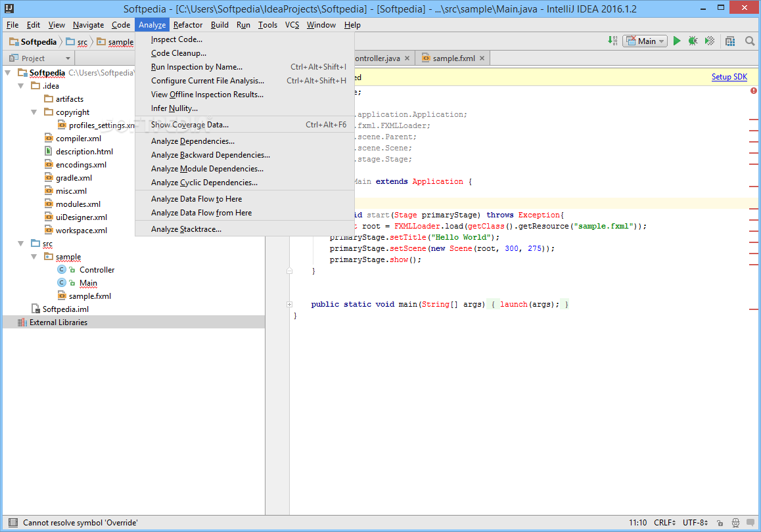
Task: Click the Main class icon in tree
Action: point(62,282)
